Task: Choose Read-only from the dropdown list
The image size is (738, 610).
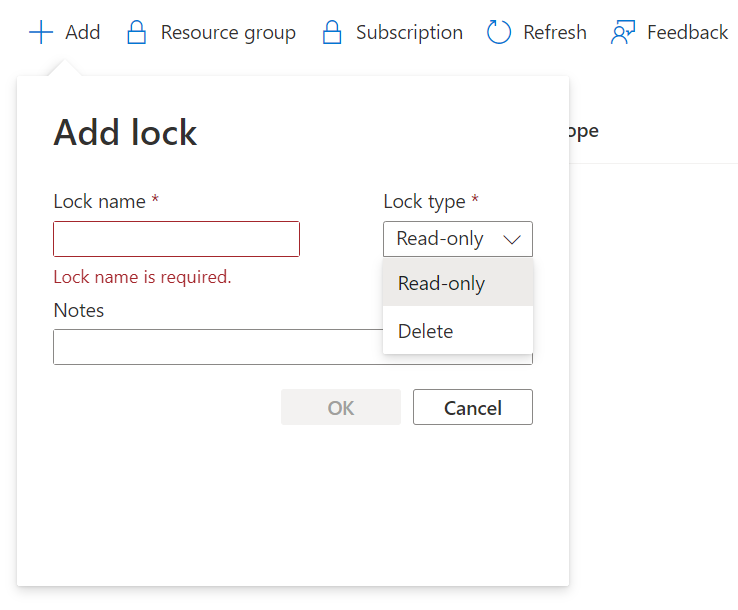Action: [x=458, y=283]
